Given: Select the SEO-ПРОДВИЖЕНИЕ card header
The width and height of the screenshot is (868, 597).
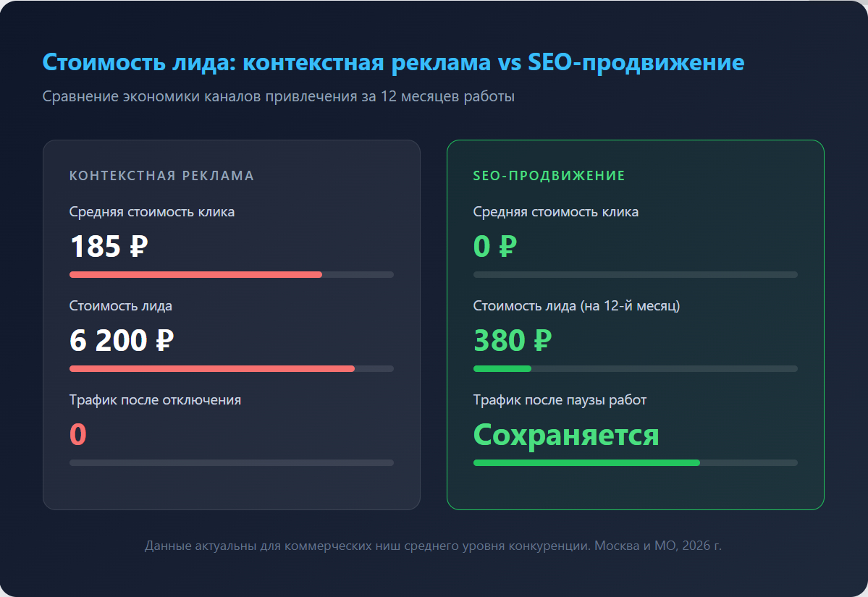Looking at the screenshot, I should tap(549, 176).
